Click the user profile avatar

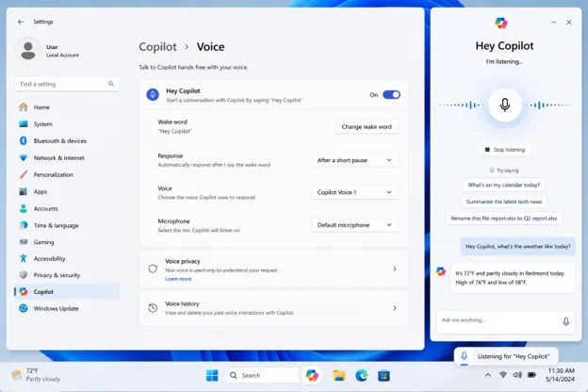click(28, 51)
